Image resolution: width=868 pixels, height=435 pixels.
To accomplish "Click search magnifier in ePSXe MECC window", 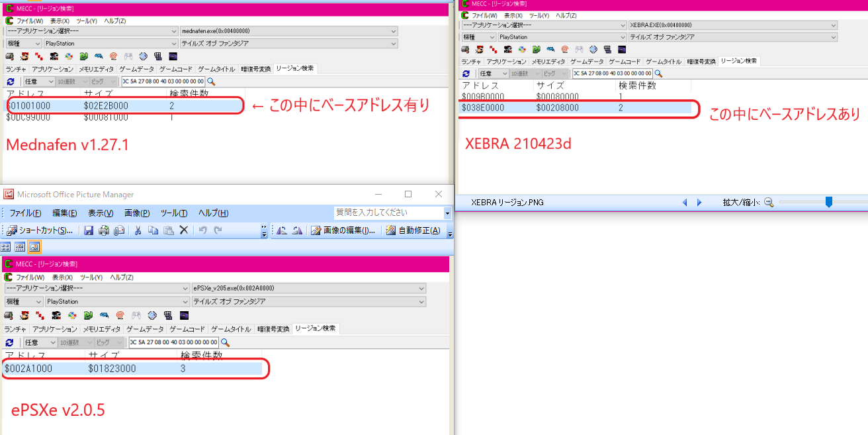I will coord(225,342).
